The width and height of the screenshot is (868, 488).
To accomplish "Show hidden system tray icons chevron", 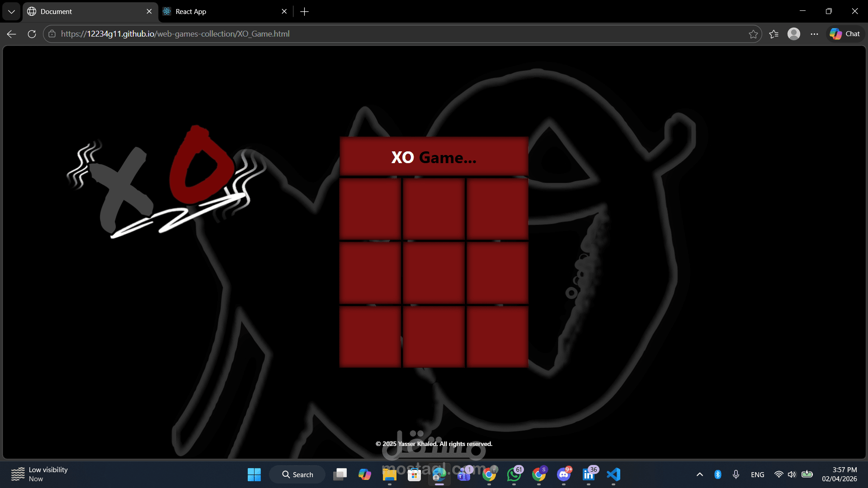I will click(699, 474).
